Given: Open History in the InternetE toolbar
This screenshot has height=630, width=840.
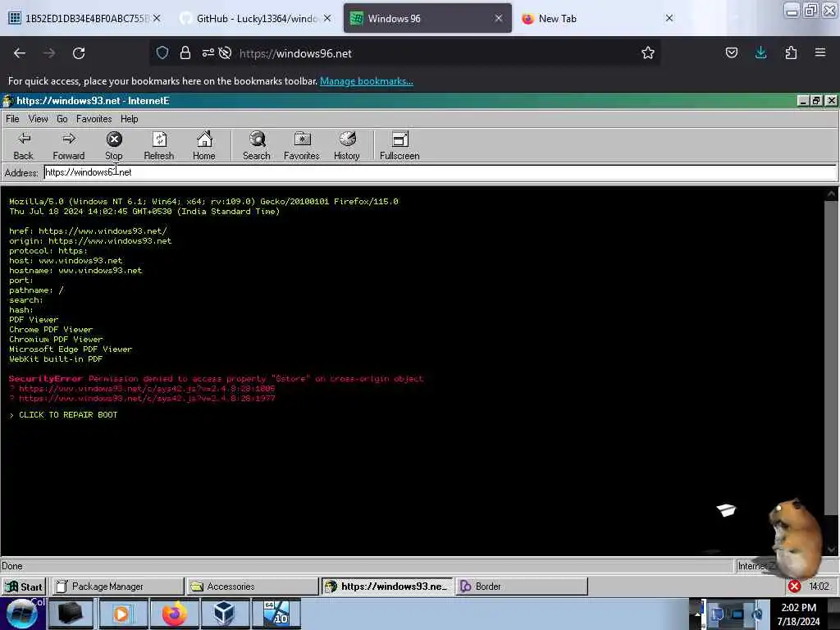Looking at the screenshot, I should pyautogui.click(x=347, y=146).
